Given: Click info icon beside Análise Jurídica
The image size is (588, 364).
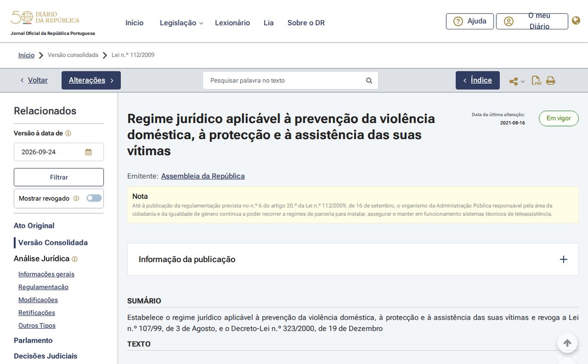Looking at the screenshot, I should tap(74, 259).
